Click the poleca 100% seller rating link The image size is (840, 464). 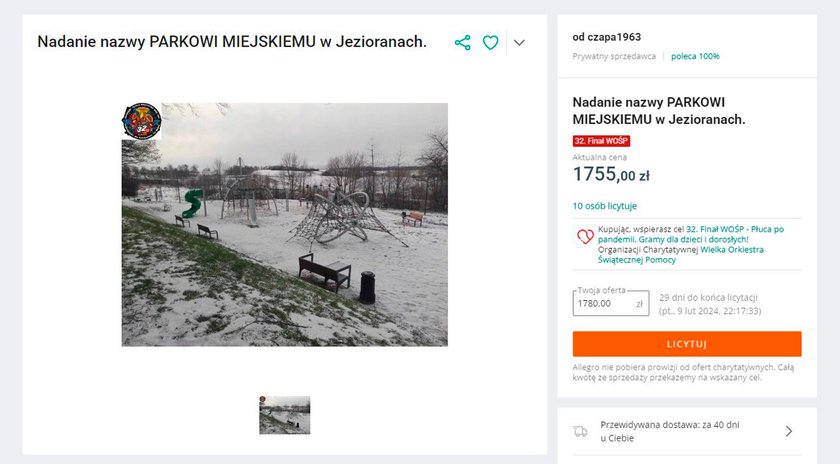695,56
